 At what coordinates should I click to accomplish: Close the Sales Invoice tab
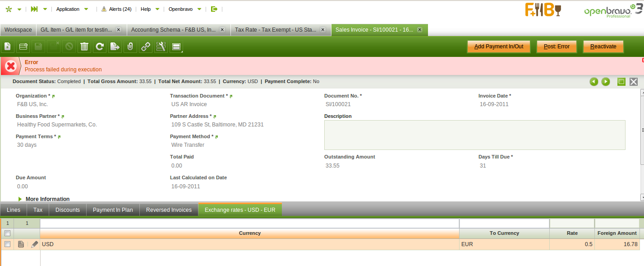[420, 30]
